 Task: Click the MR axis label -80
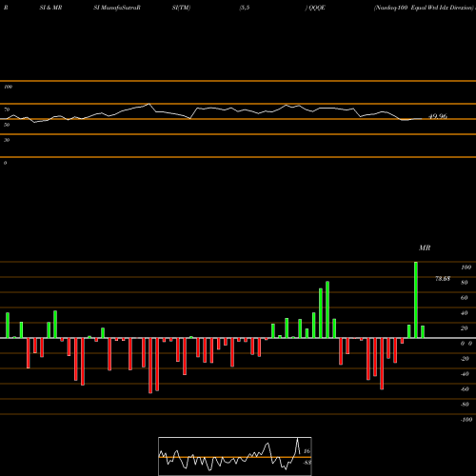[465, 405]
